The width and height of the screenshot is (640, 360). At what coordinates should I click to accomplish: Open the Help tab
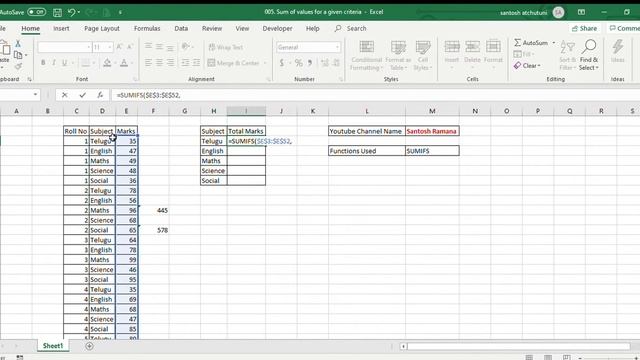click(313, 29)
